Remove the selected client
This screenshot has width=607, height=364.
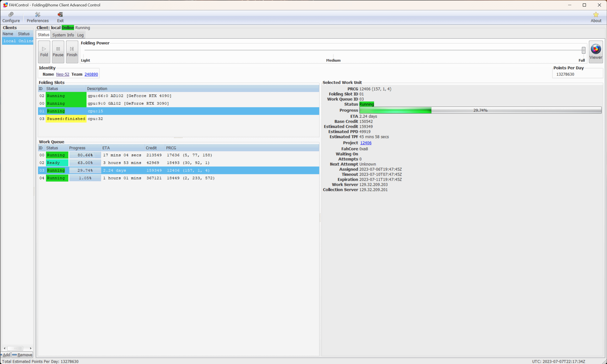[x=22, y=355]
